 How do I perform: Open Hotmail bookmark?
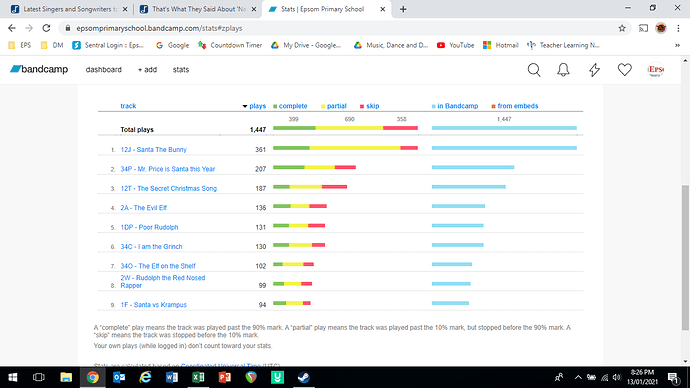[x=501, y=45]
